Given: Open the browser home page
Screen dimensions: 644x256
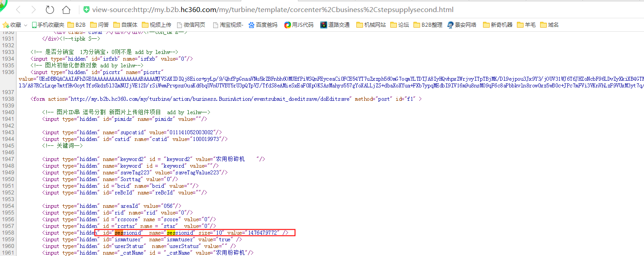Looking at the screenshot, I should point(66,10).
